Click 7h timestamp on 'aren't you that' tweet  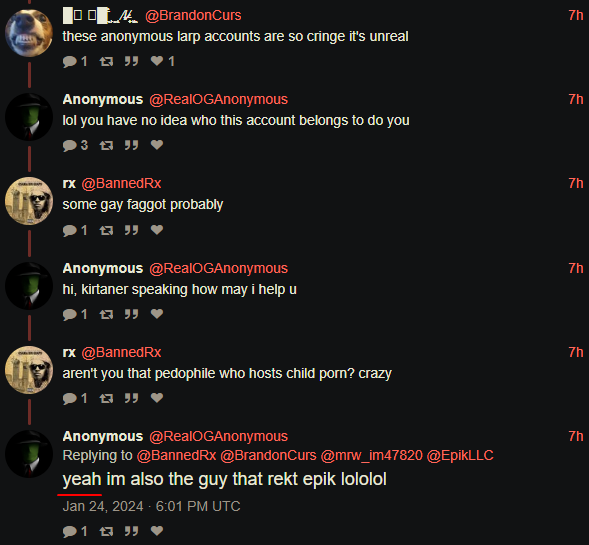tap(575, 352)
